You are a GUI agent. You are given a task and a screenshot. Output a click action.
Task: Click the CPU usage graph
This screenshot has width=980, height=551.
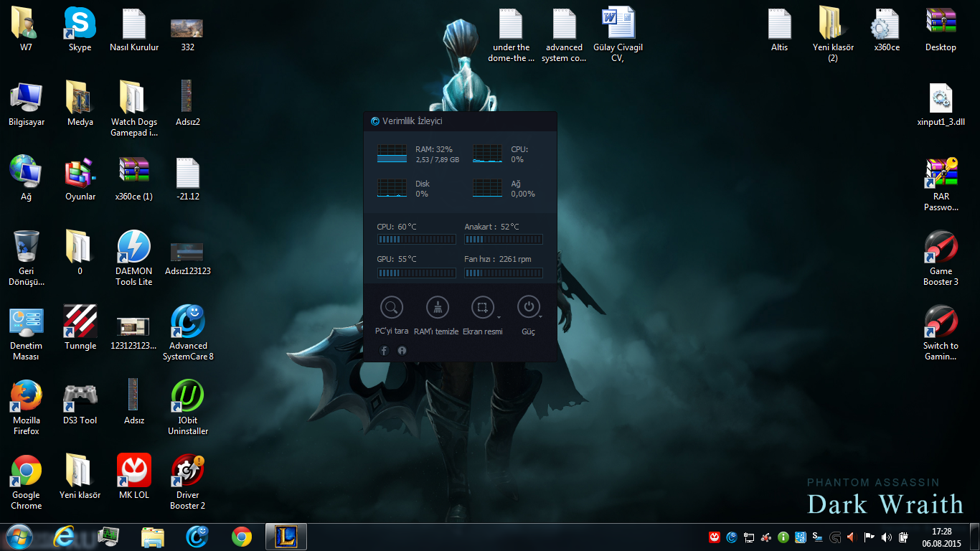pyautogui.click(x=487, y=154)
